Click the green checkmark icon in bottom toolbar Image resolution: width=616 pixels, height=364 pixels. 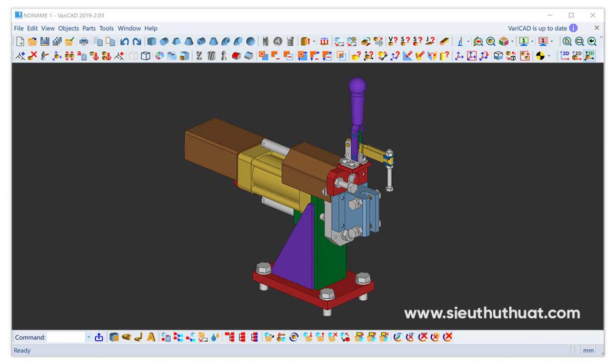click(x=398, y=337)
